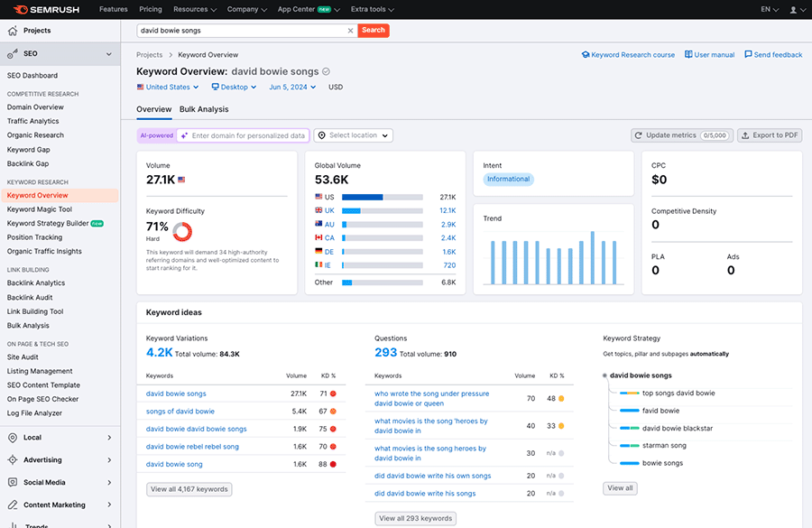Open the Resources top menu
The height and width of the screenshot is (528, 812).
pyautogui.click(x=195, y=9)
